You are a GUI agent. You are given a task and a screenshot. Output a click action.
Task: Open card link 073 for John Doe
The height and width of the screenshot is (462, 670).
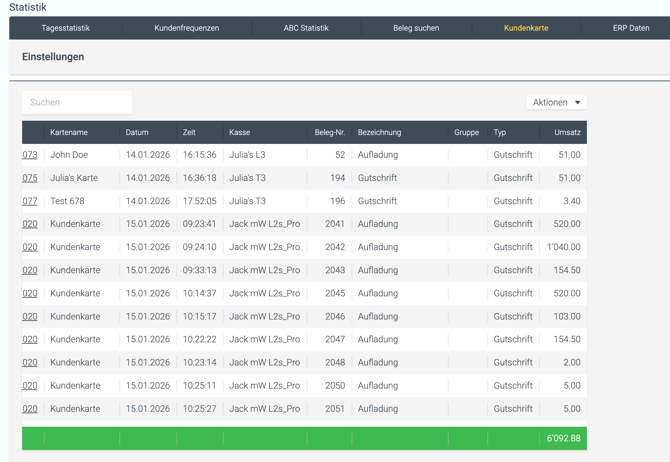pyautogui.click(x=30, y=155)
